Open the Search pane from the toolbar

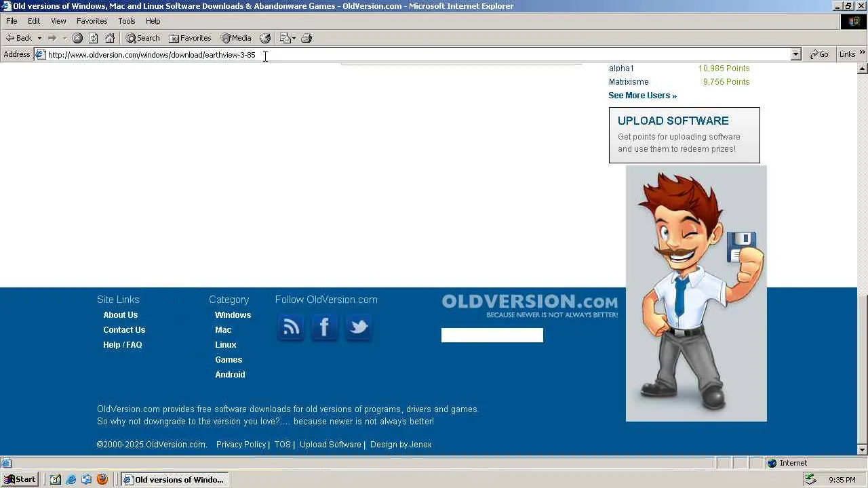point(142,38)
